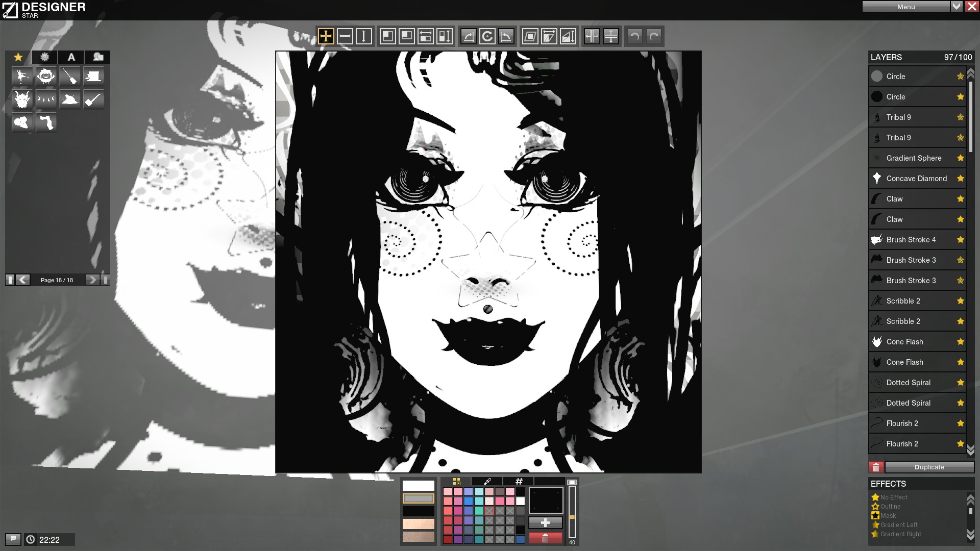Select the move tool with crossed arrows
The image size is (980, 551).
pos(326,36)
